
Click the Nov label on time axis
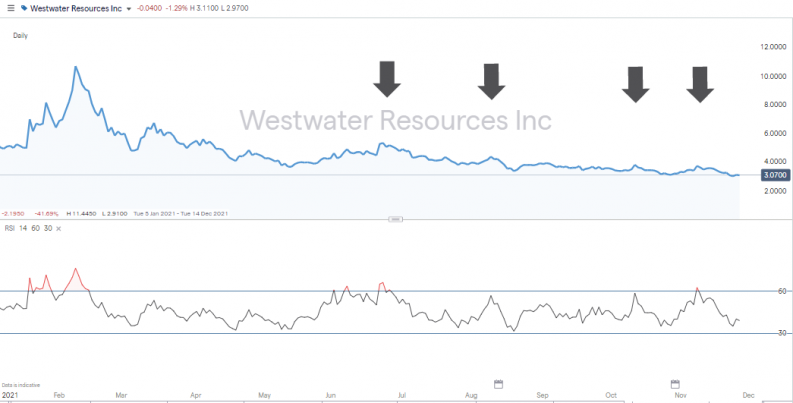(680, 395)
